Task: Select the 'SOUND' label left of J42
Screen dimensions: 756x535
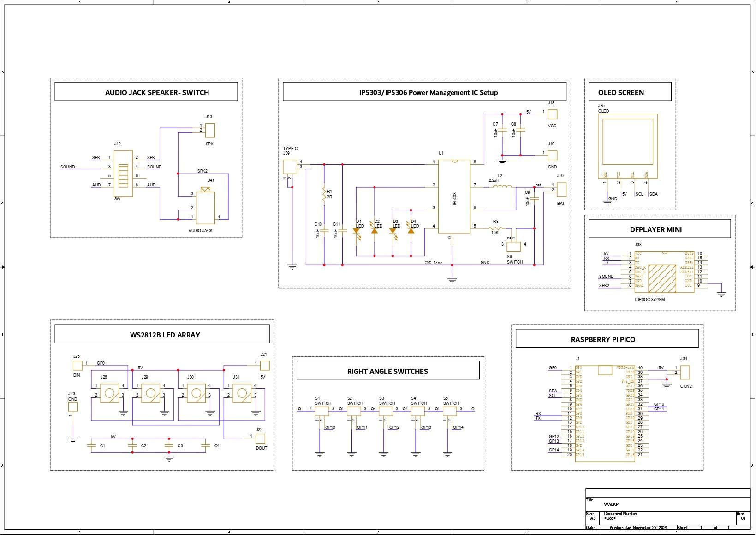Action: 67,167
